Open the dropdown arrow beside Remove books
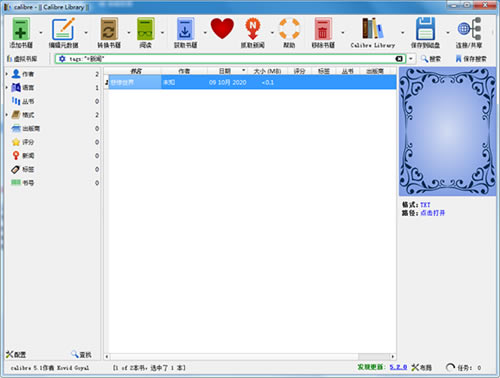Viewport: 500px width, 378px height. tap(342, 33)
